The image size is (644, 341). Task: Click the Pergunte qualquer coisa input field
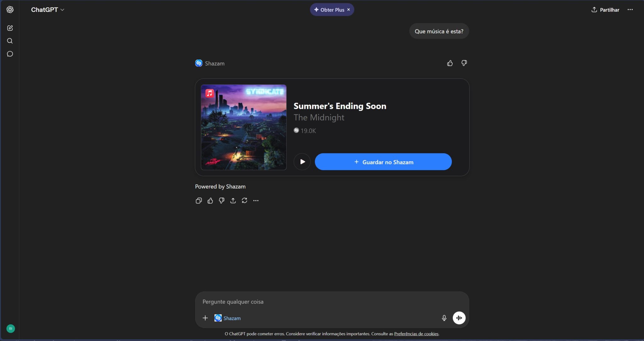(x=332, y=302)
